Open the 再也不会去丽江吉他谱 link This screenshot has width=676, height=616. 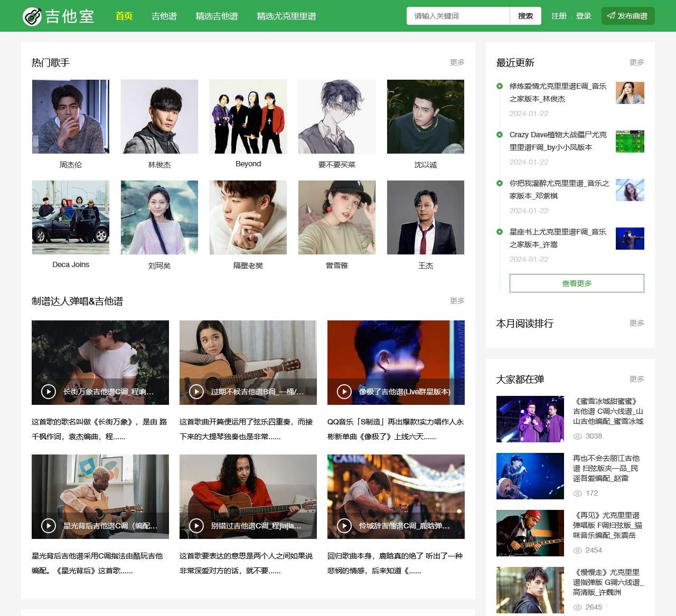606,468
